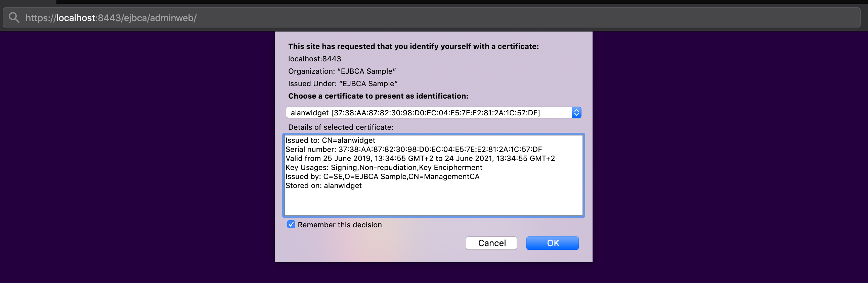Image resolution: width=868 pixels, height=283 pixels.
Task: Click the "Stored on: alanwidget" line
Action: pos(323,186)
